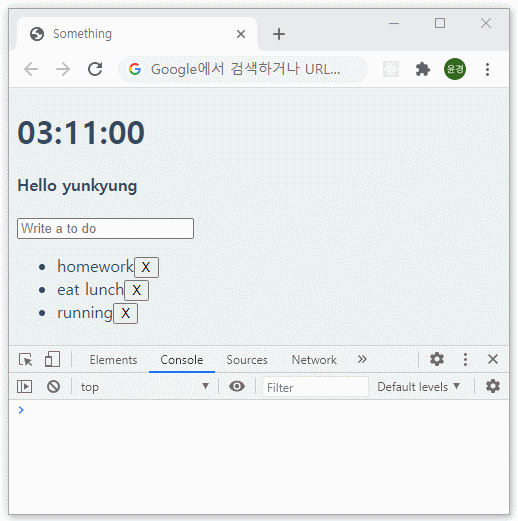The height and width of the screenshot is (521, 518).
Task: Select the Something browser tab
Action: click(x=137, y=34)
